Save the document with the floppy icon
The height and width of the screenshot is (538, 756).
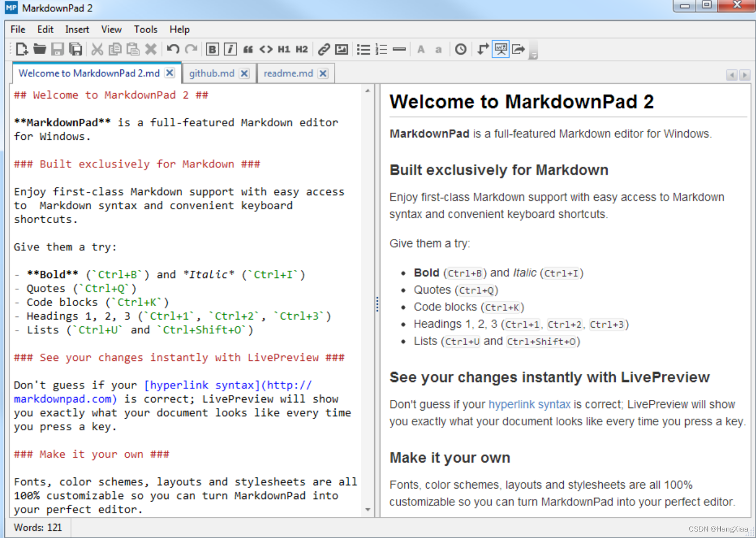click(x=57, y=49)
